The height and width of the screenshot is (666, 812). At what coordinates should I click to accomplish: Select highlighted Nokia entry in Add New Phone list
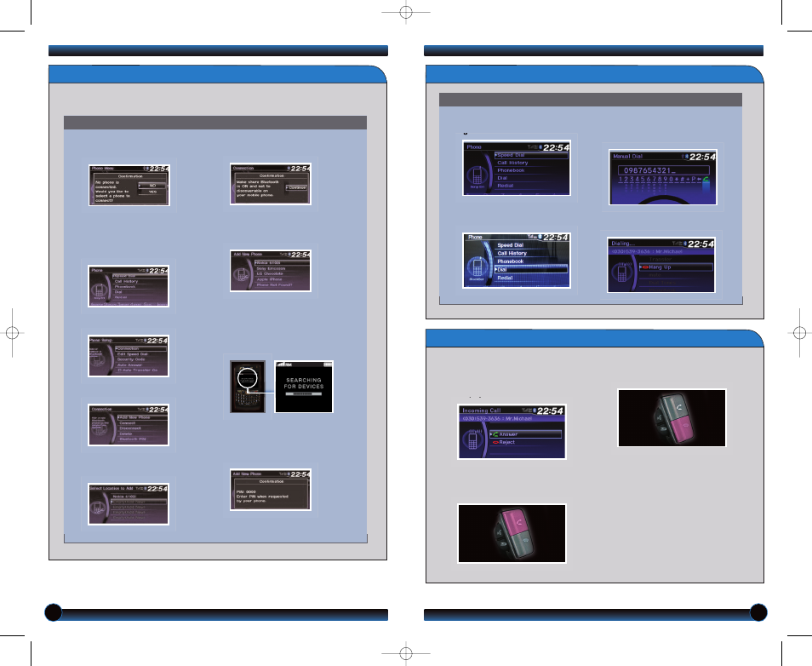pyautogui.click(x=282, y=263)
